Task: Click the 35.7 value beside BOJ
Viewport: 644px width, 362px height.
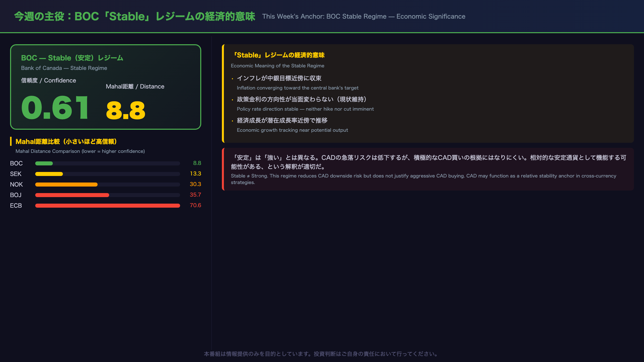Action: pyautogui.click(x=195, y=195)
